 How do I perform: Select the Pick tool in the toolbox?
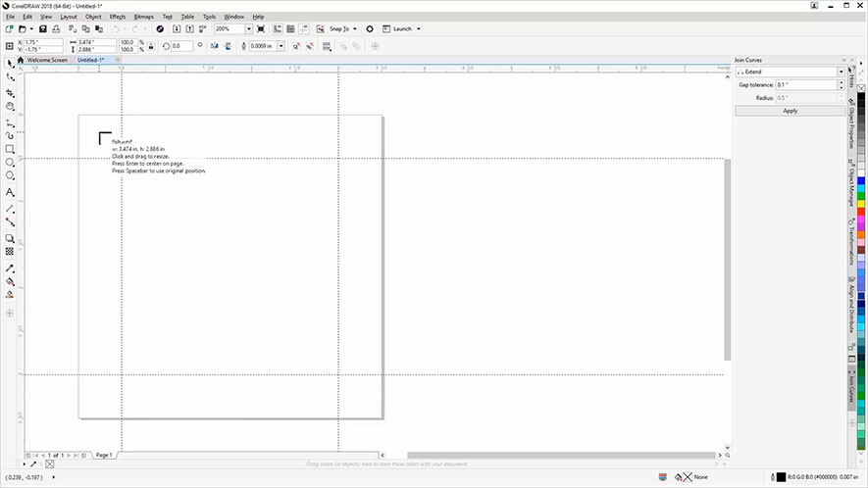pos(10,63)
